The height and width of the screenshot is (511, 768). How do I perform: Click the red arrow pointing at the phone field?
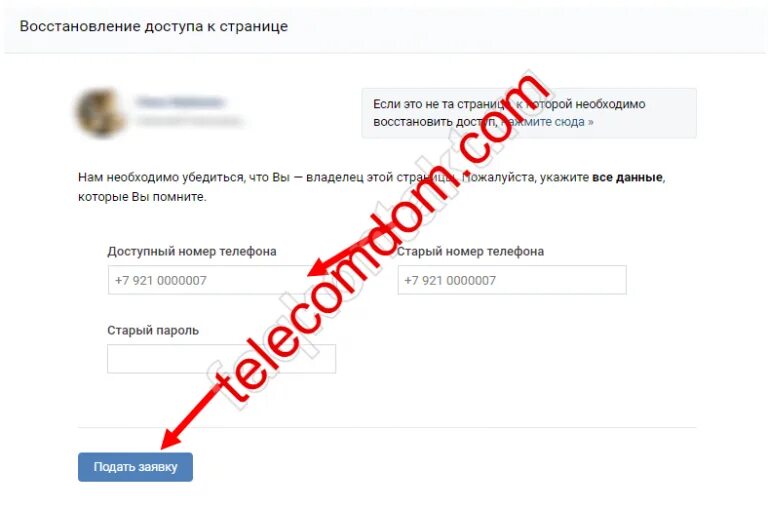[x=338, y=259]
